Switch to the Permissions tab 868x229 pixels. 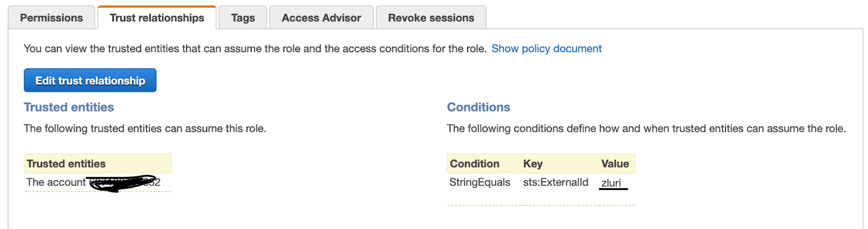coord(52,17)
